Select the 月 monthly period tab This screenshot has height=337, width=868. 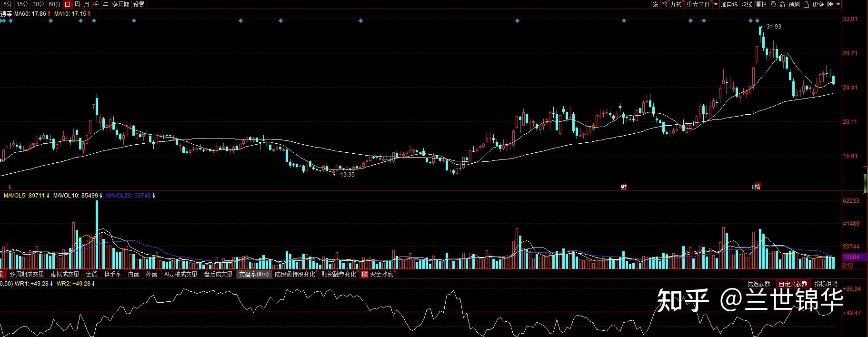pos(87,4)
